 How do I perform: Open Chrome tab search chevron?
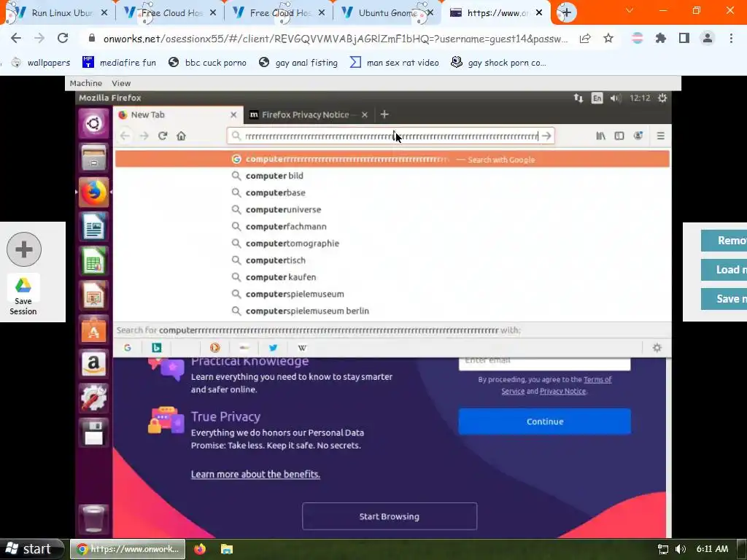point(630,10)
